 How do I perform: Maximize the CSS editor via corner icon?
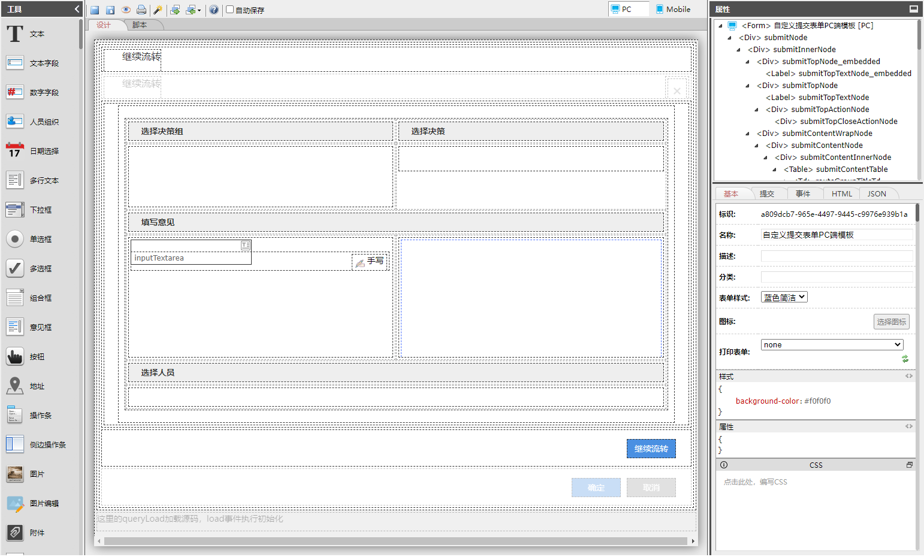coord(909,465)
